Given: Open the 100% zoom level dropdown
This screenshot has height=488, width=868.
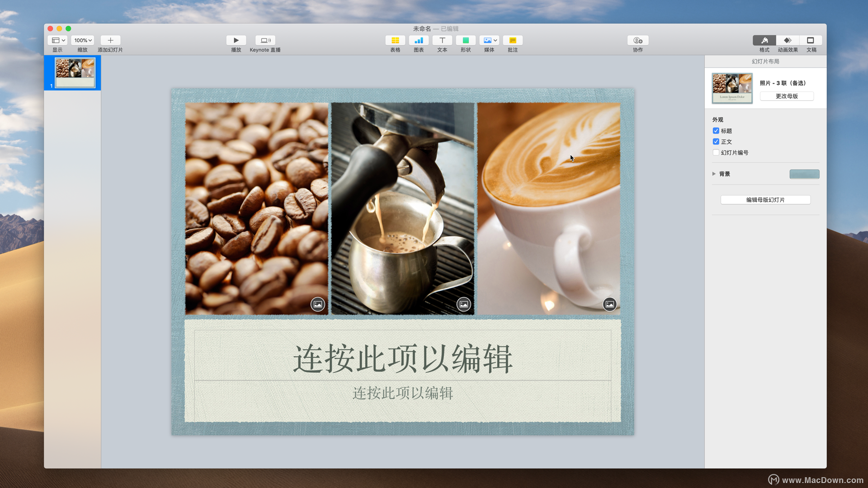Looking at the screenshot, I should tap(83, 40).
